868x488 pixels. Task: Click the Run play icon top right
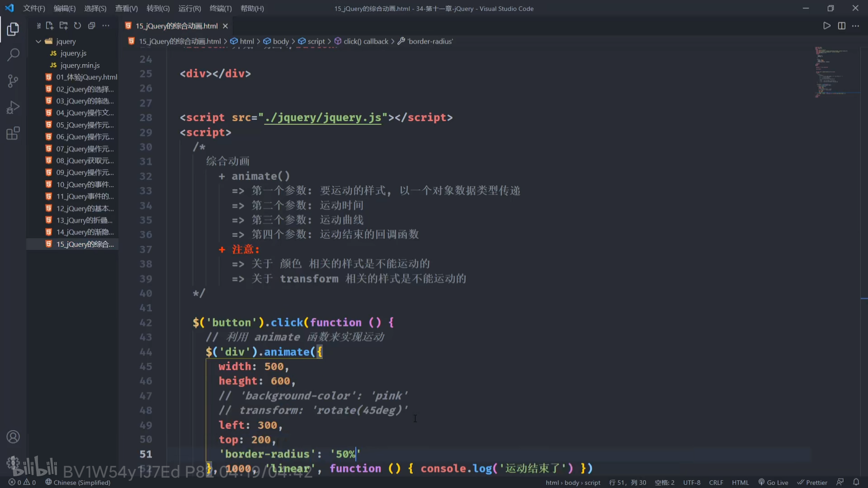click(x=826, y=26)
